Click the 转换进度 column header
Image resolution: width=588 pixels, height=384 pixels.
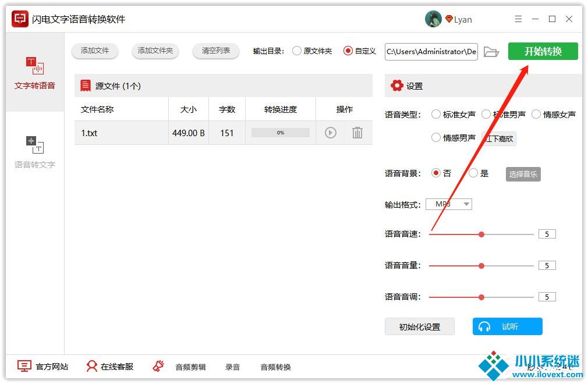281,109
